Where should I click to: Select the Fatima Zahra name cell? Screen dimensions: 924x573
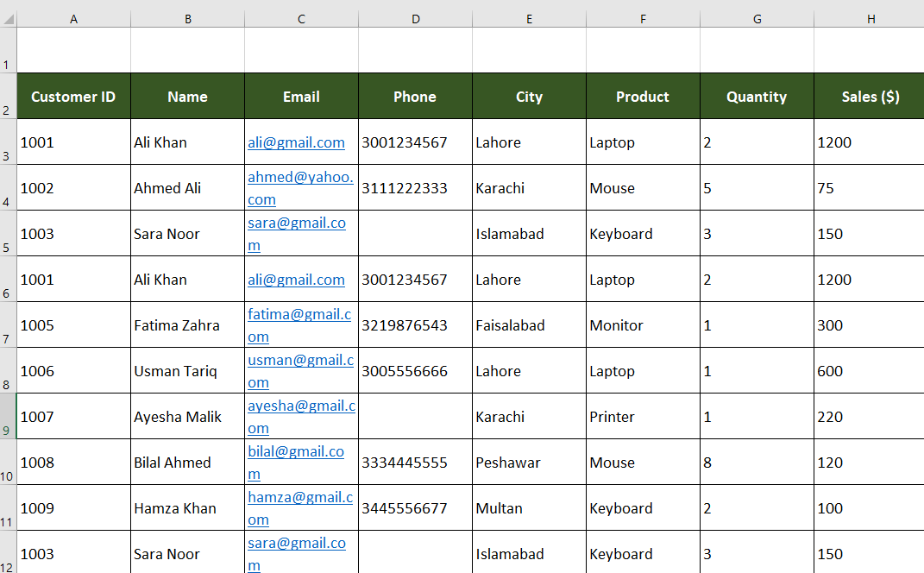[187, 324]
